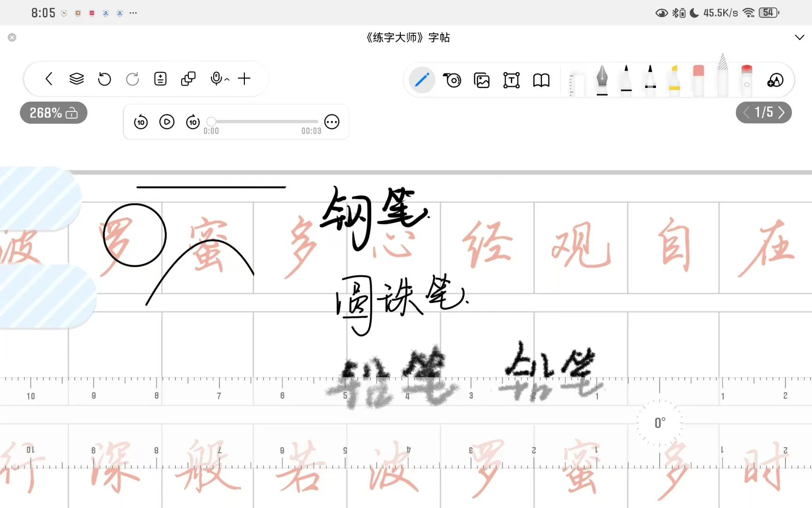Select the yellow highlighter pen

pyautogui.click(x=674, y=81)
